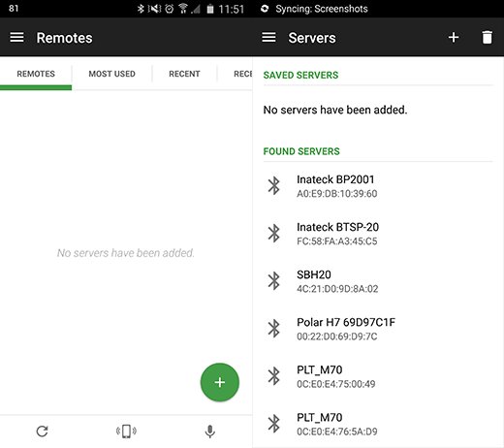The height and width of the screenshot is (448, 504).
Task: Tap the 11:51 clock in status bar
Action: 232,9
